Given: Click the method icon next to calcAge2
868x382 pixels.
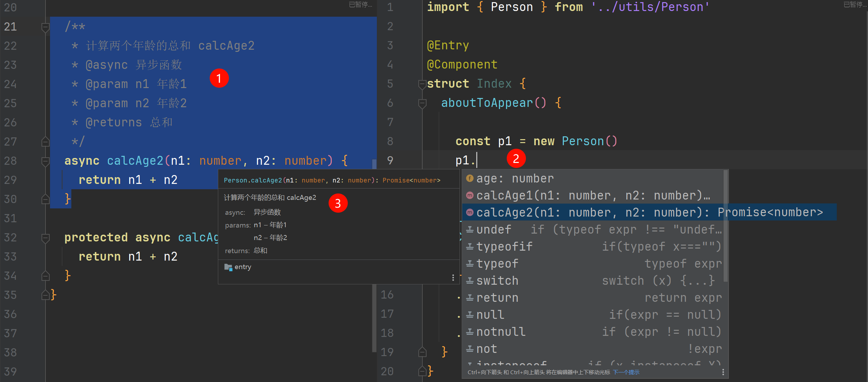Looking at the screenshot, I should 469,212.
